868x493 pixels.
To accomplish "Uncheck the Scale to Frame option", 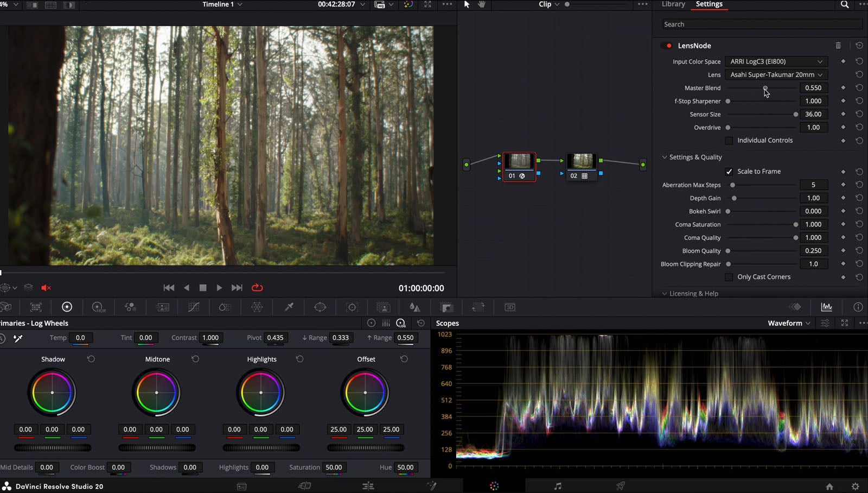I will coord(729,172).
